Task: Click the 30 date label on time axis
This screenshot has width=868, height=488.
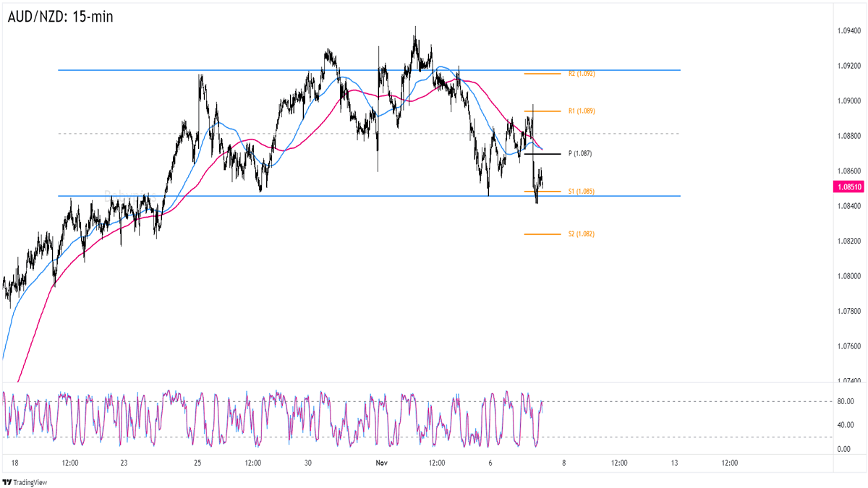Action: [x=308, y=463]
